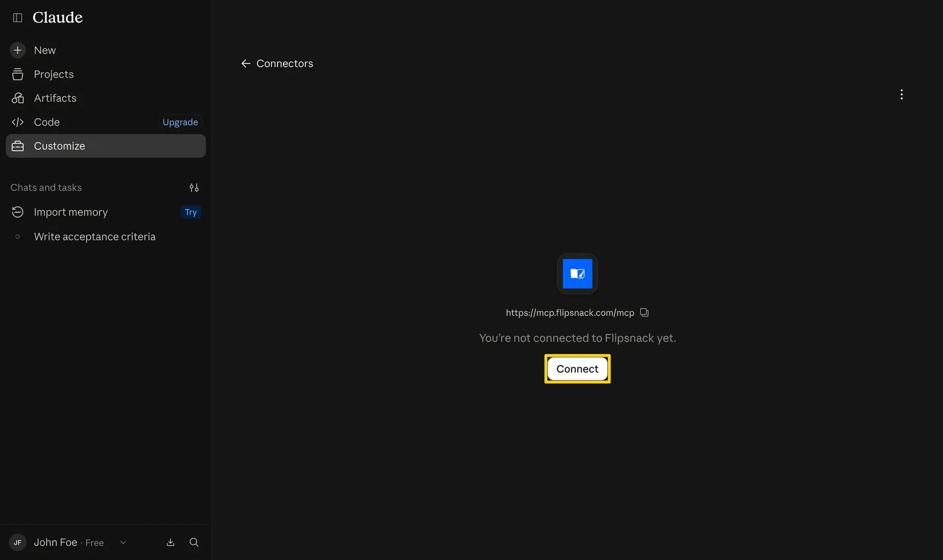Open the Code section
Viewport: 943px width, 560px height.
click(105, 122)
